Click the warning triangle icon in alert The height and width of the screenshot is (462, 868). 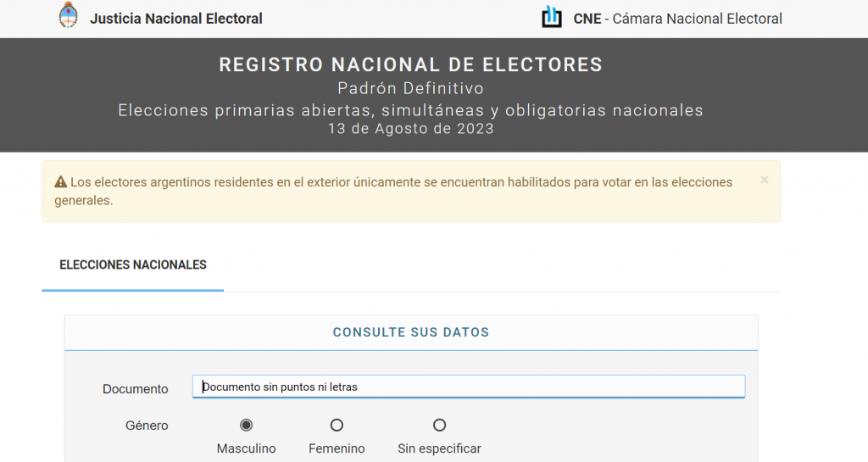coord(60,182)
